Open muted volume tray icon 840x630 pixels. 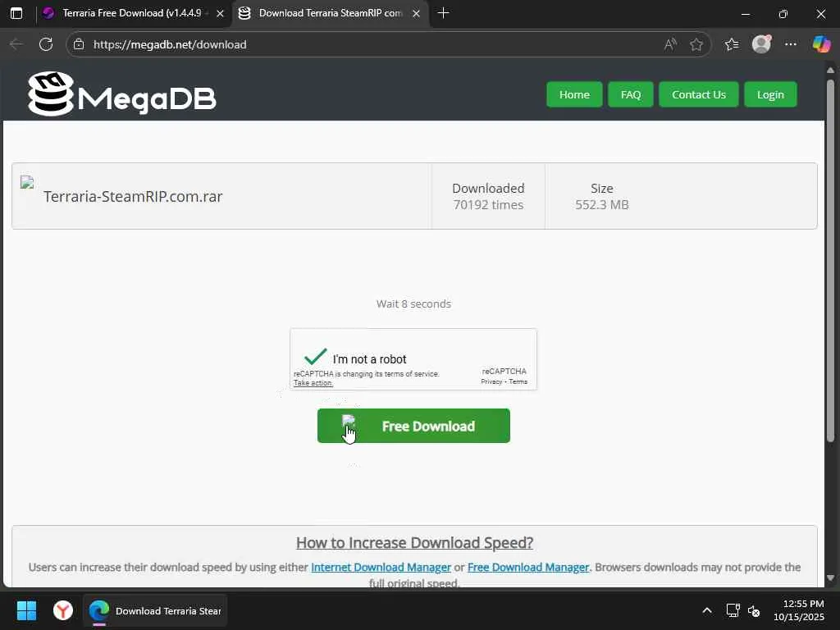tap(754, 610)
